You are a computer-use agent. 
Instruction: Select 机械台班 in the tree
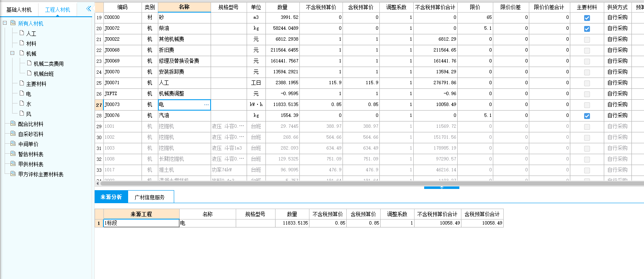(x=44, y=74)
